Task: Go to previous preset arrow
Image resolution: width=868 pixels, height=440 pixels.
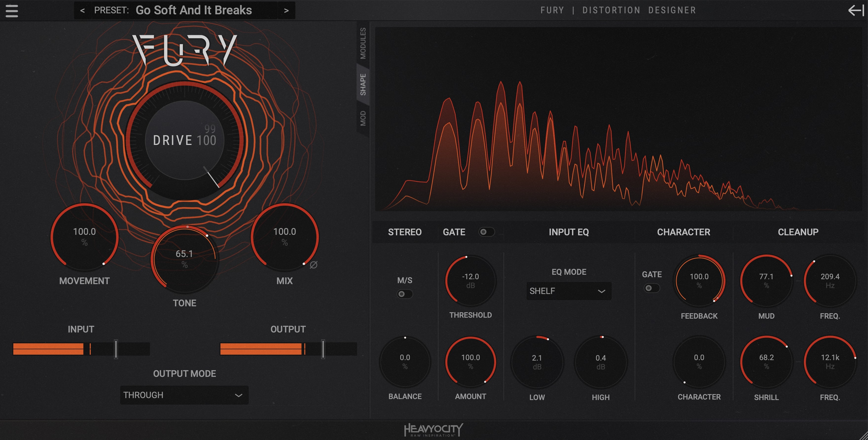Action: 82,11
